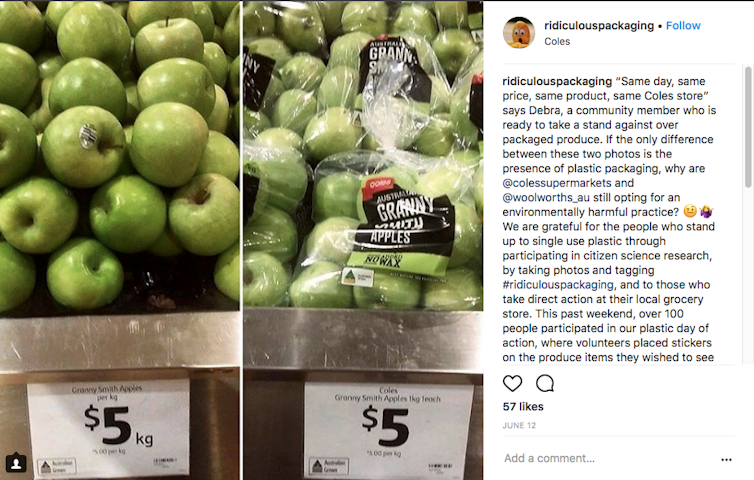Focus the Add a comment field
This screenshot has width=754, height=480.
coord(608,458)
